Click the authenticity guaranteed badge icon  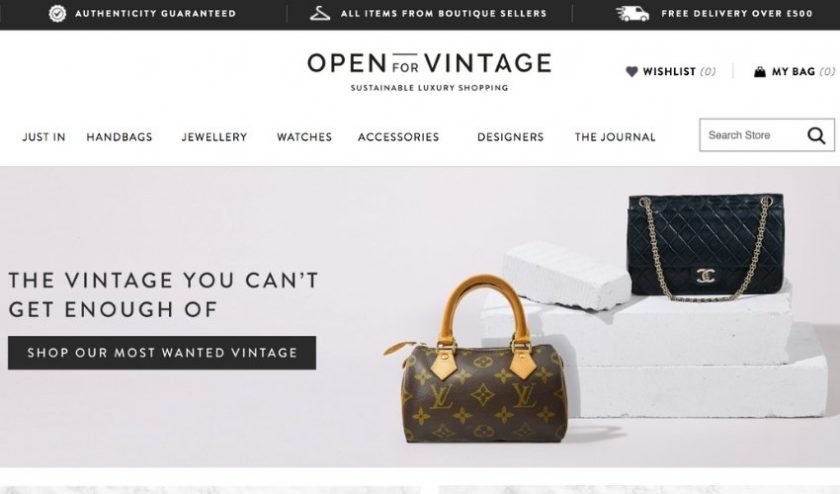tap(57, 13)
